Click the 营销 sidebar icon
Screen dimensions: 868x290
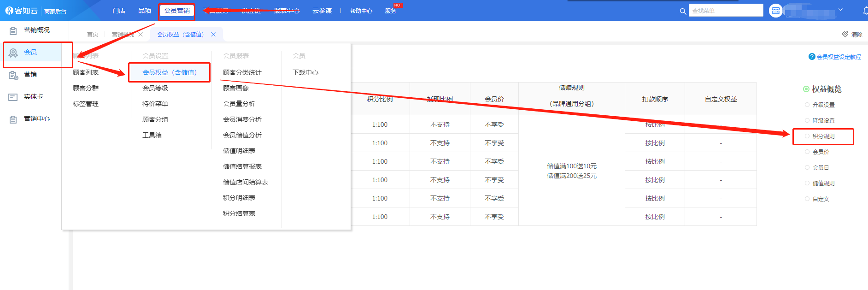click(x=13, y=75)
